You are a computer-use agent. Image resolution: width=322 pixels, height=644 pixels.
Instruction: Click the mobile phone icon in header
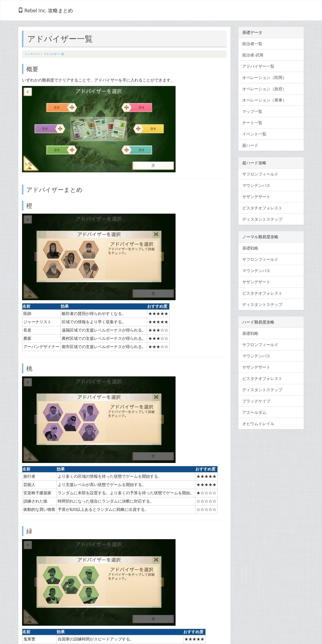[21, 10]
